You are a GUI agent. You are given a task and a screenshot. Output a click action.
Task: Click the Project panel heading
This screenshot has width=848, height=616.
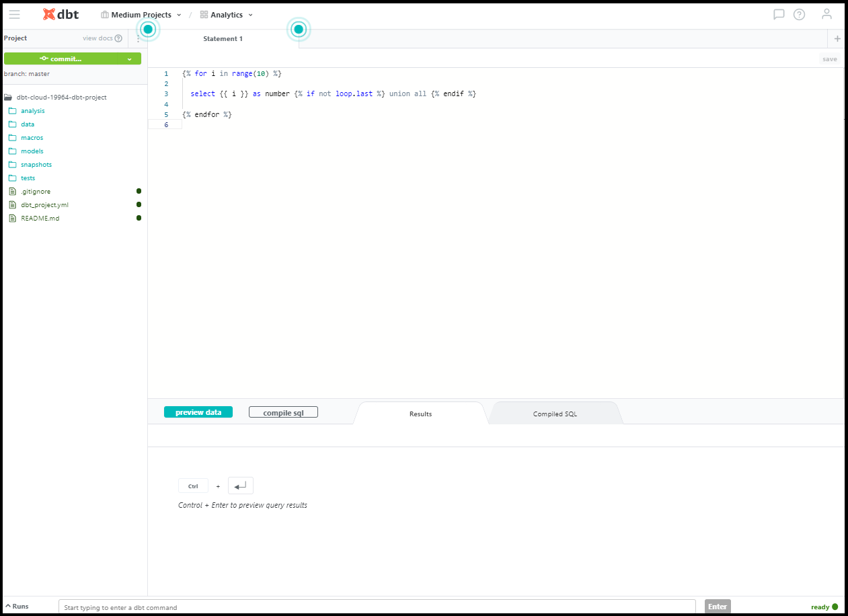[x=15, y=38]
